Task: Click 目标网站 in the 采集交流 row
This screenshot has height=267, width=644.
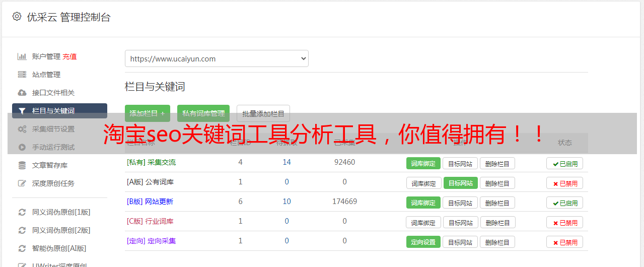Action: 460,163
